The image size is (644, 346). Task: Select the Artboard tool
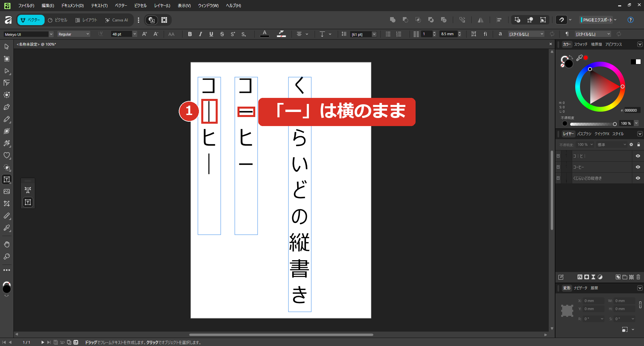(6, 59)
